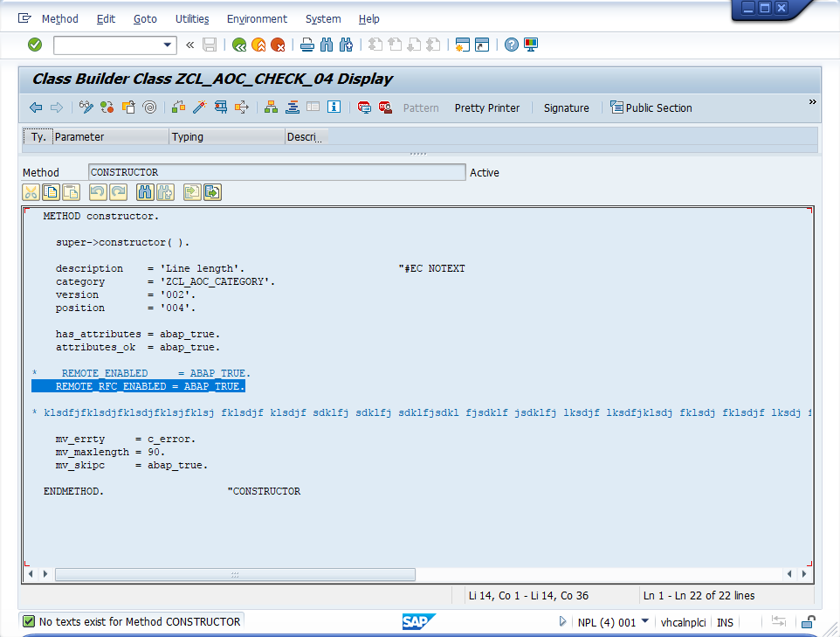840x637 pixels.
Task: Click the Create Shortcut icon
Action: 482,45
